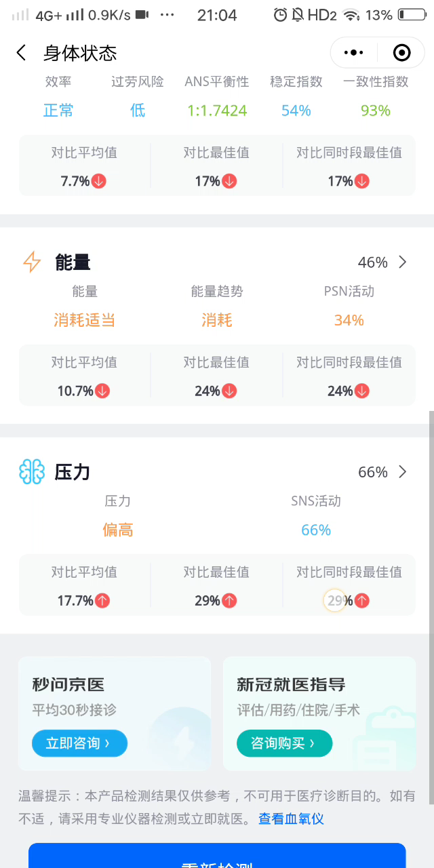434x868 pixels.
Task: Tap the green 咨询购买 button
Action: [284, 743]
